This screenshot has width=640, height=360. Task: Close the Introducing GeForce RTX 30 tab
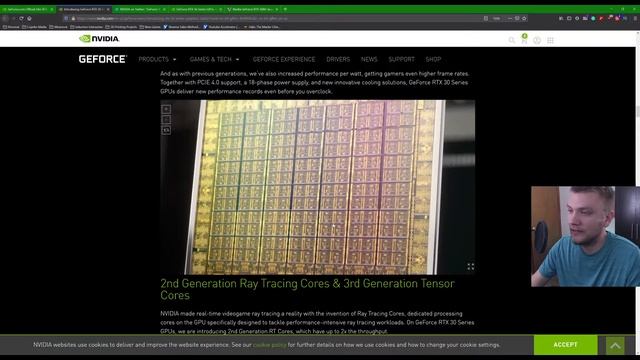point(108,9)
